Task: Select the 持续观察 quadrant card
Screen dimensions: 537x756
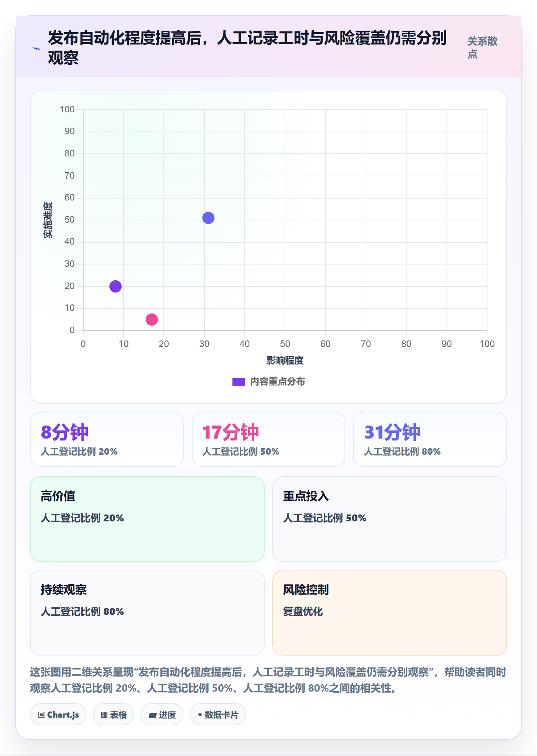Action: coord(147,613)
